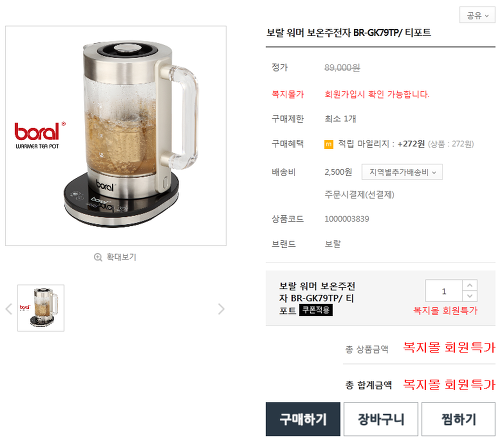Screen dimensions: 500x442
Task: Select the kettle thumbnail image
Action: pos(41,308)
